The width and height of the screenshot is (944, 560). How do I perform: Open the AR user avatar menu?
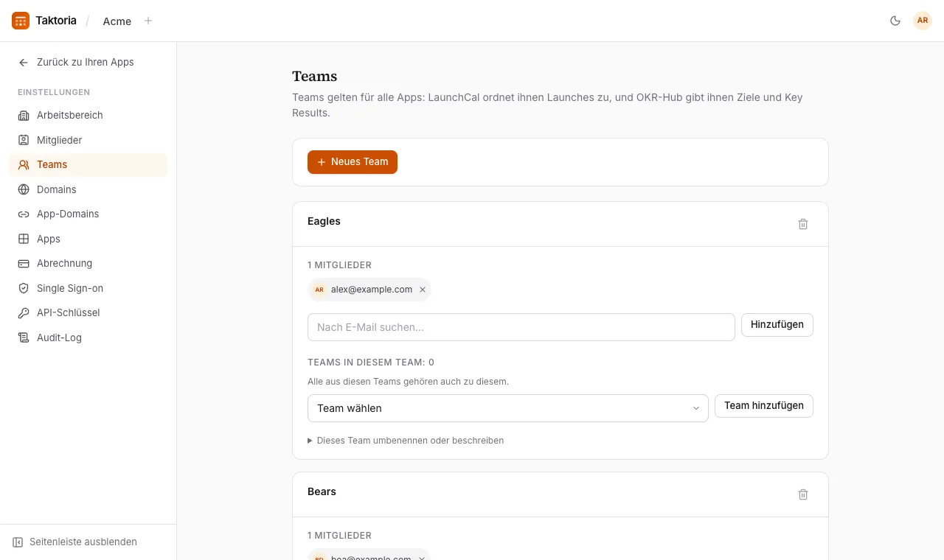[x=923, y=21]
